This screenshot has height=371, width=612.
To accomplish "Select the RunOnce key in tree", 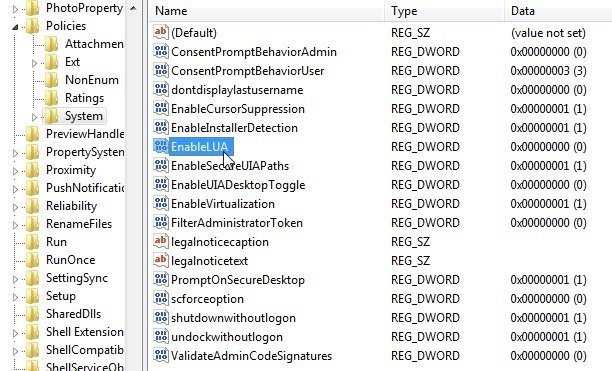I will tap(70, 260).
